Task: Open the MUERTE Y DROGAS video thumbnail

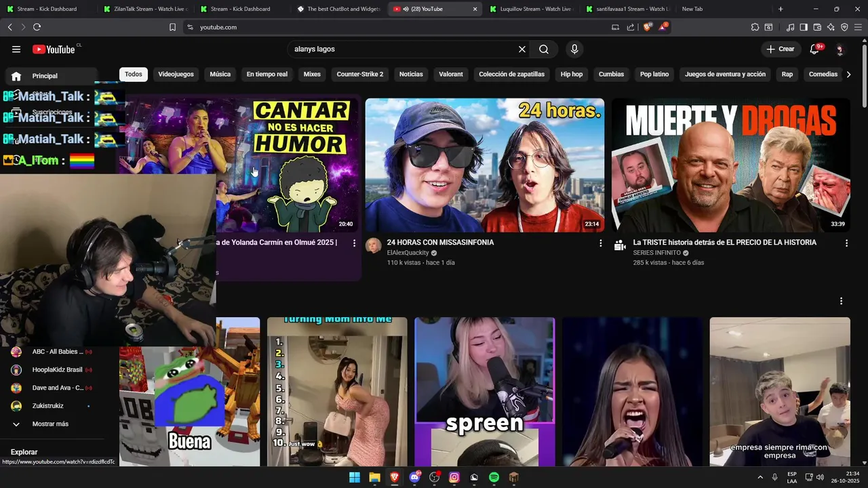Action: click(731, 165)
